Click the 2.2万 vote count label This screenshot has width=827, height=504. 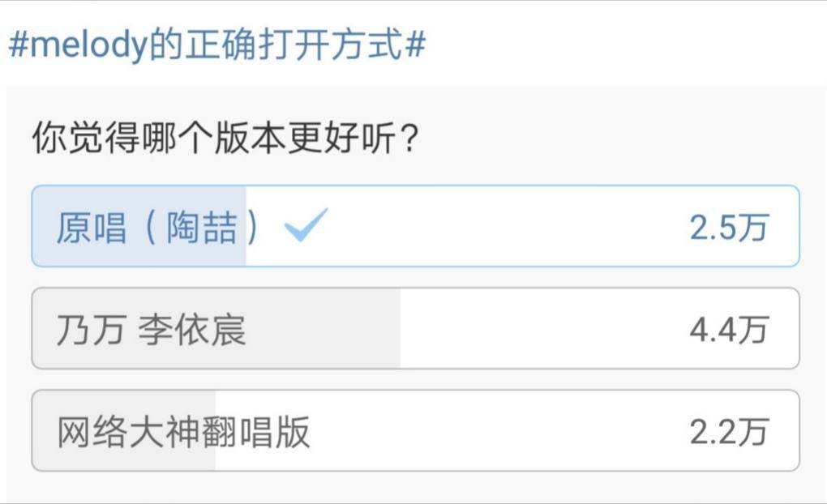point(729,433)
